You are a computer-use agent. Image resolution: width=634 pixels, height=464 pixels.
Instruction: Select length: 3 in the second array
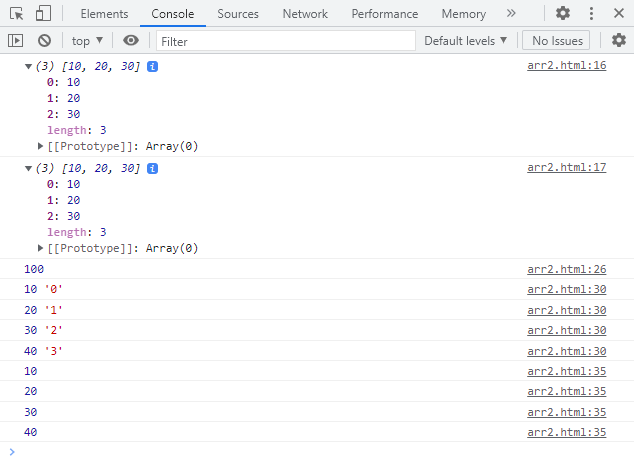(77, 232)
